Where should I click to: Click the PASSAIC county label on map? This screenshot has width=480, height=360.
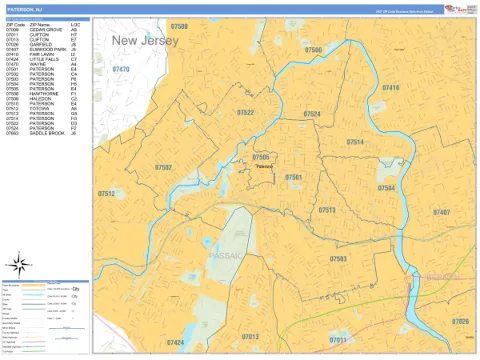click(x=225, y=256)
